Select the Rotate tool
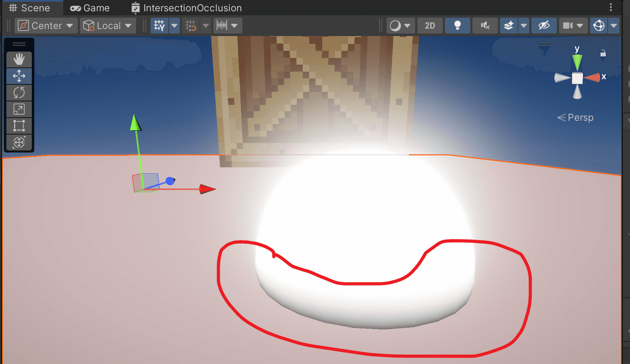The image size is (630, 364). pyautogui.click(x=19, y=93)
